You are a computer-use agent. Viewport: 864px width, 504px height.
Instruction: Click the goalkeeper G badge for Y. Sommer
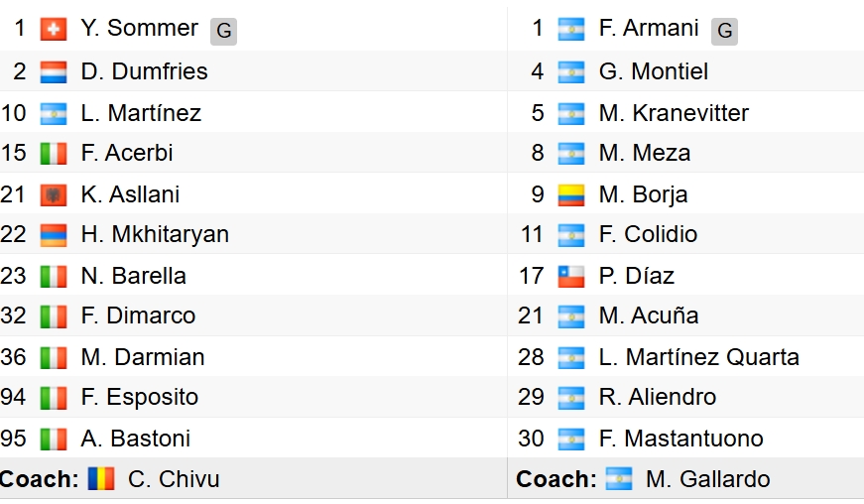click(224, 31)
